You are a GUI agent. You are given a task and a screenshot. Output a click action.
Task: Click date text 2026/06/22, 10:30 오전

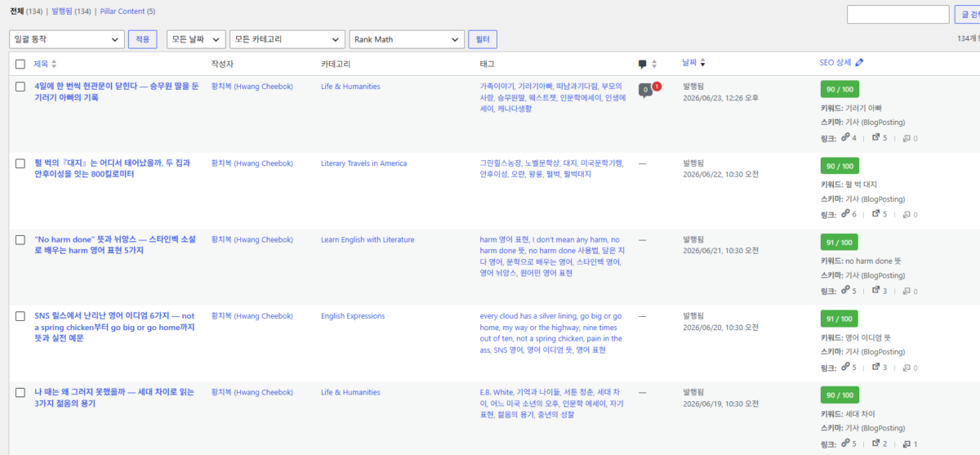720,175
